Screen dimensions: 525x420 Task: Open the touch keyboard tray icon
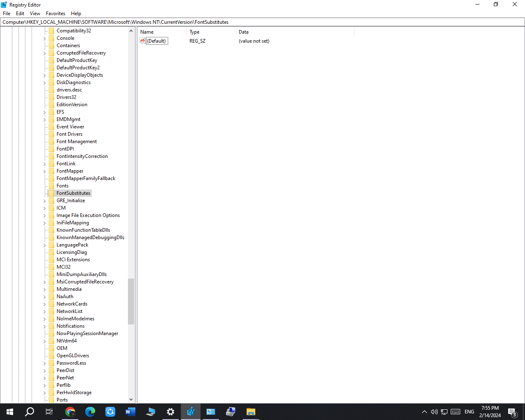455,412
